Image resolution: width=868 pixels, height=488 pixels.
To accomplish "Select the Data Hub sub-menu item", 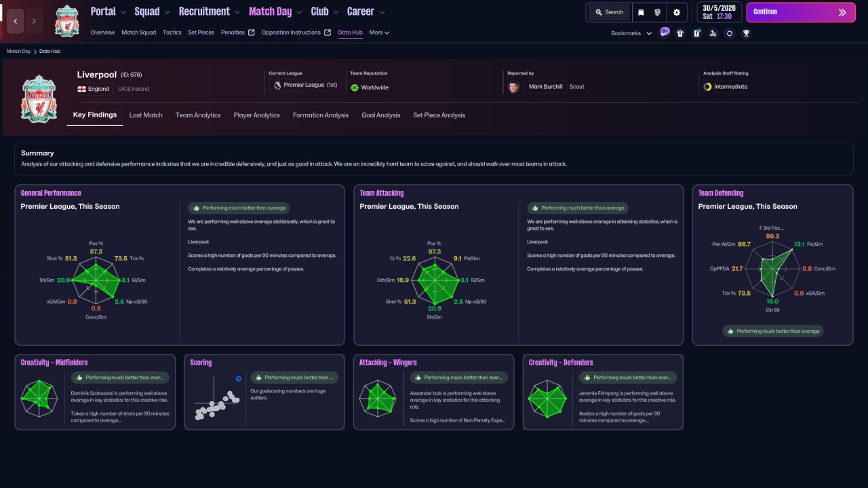I will 350,33.
